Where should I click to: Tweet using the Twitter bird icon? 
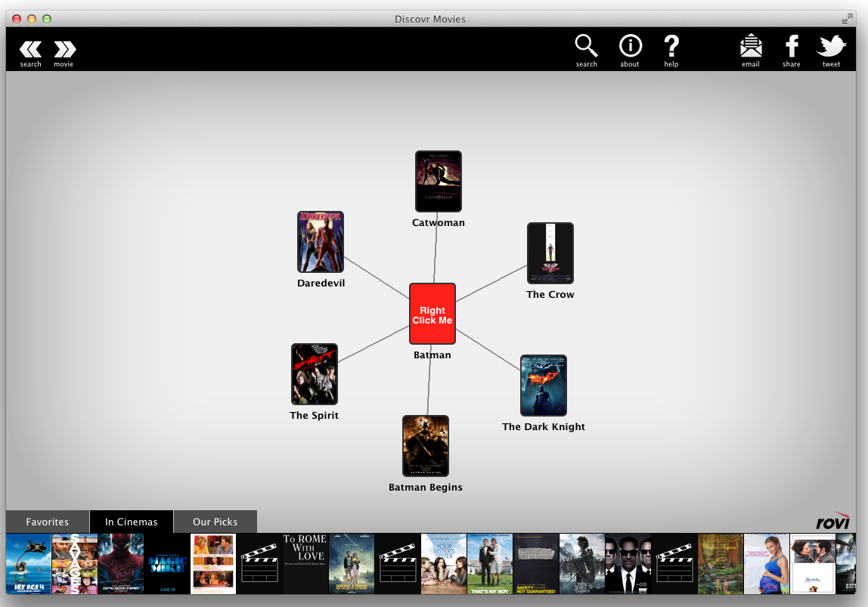pos(831,47)
